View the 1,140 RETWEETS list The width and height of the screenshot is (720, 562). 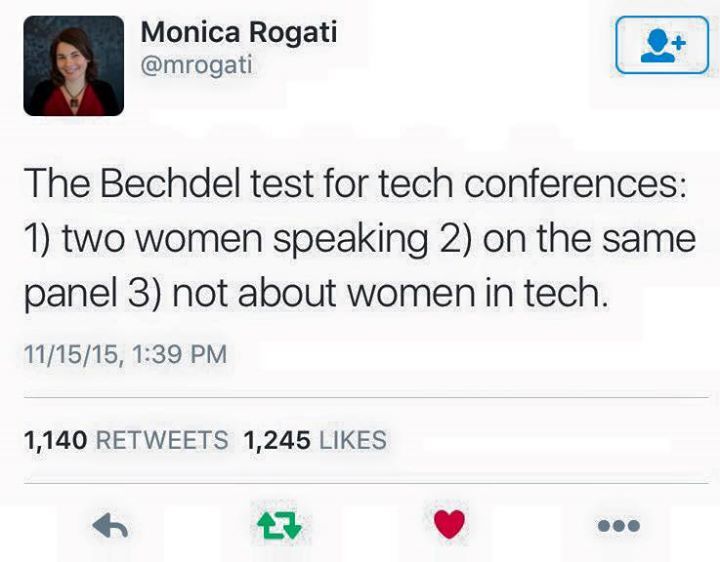click(125, 439)
